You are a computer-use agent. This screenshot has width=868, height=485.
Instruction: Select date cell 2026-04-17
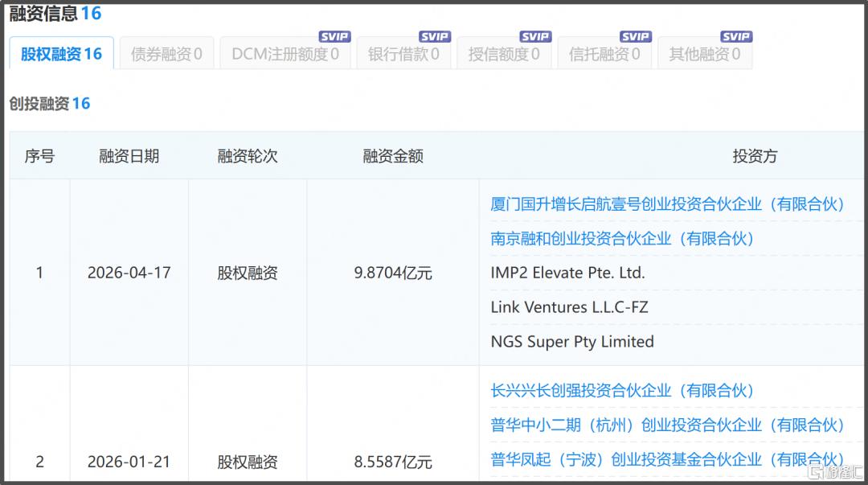coord(129,273)
